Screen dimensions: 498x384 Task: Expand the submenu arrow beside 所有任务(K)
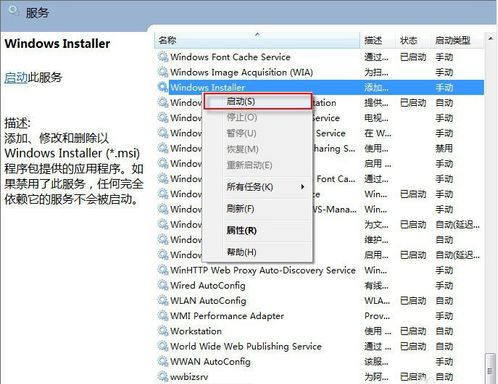[x=302, y=187]
